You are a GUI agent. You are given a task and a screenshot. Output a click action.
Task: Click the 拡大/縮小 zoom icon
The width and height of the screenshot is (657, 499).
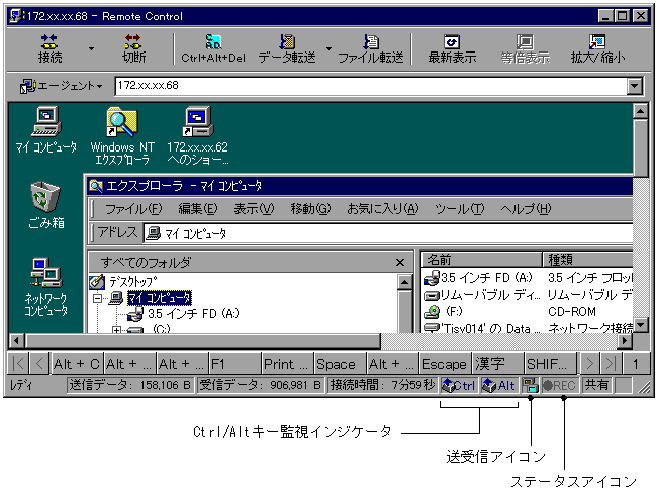pyautogui.click(x=598, y=49)
